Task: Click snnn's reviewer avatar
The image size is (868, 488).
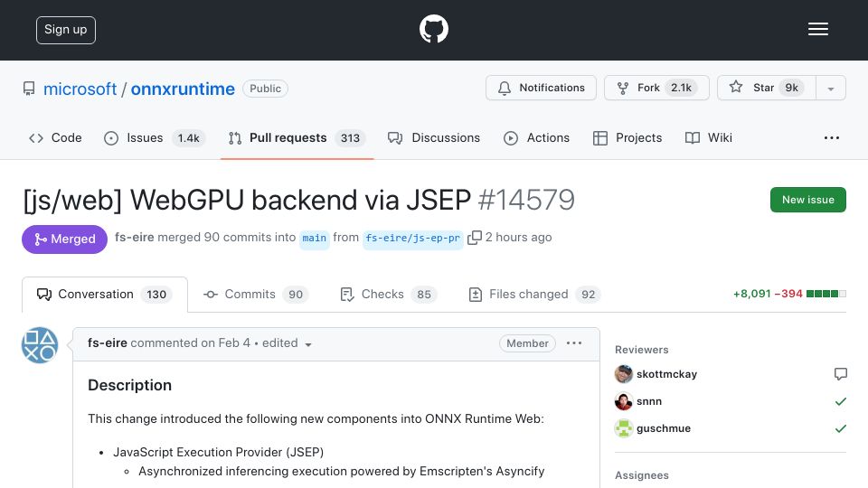Action: click(x=623, y=401)
